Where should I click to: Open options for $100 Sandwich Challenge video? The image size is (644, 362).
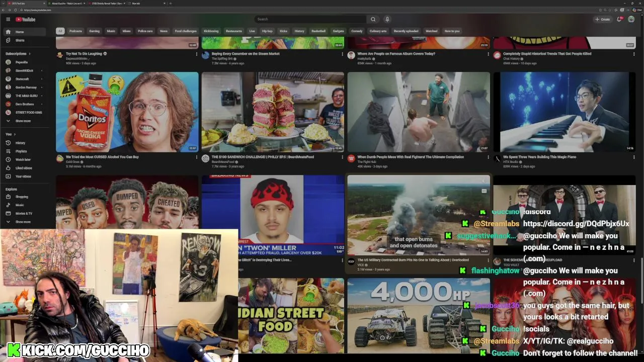(x=342, y=157)
